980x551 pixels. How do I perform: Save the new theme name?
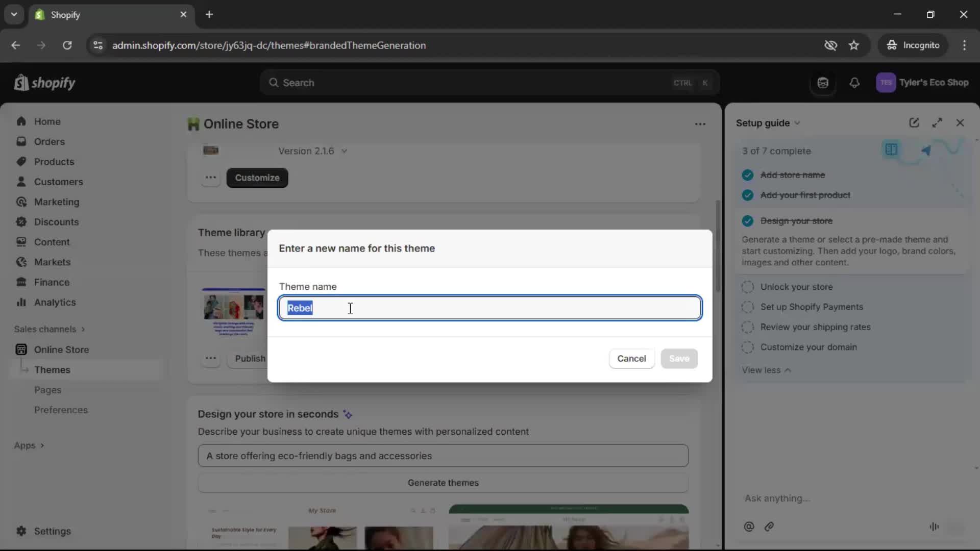(x=679, y=359)
